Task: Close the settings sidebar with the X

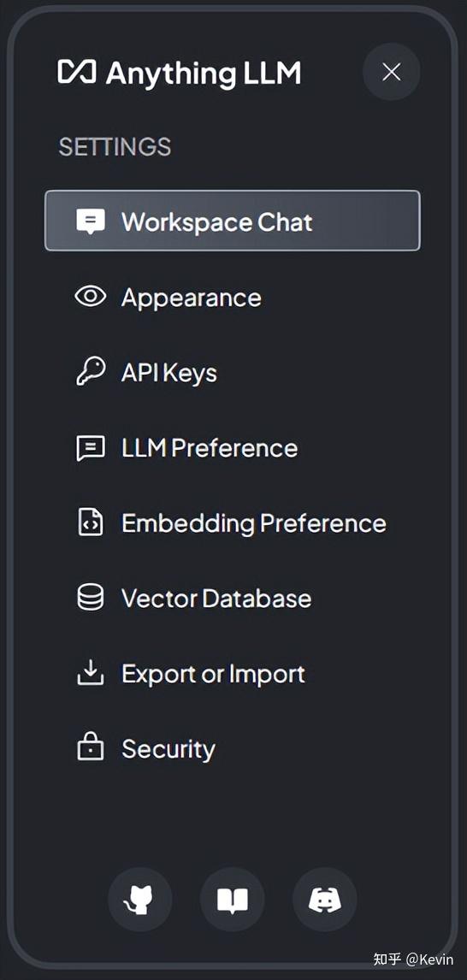Action: pyautogui.click(x=392, y=72)
